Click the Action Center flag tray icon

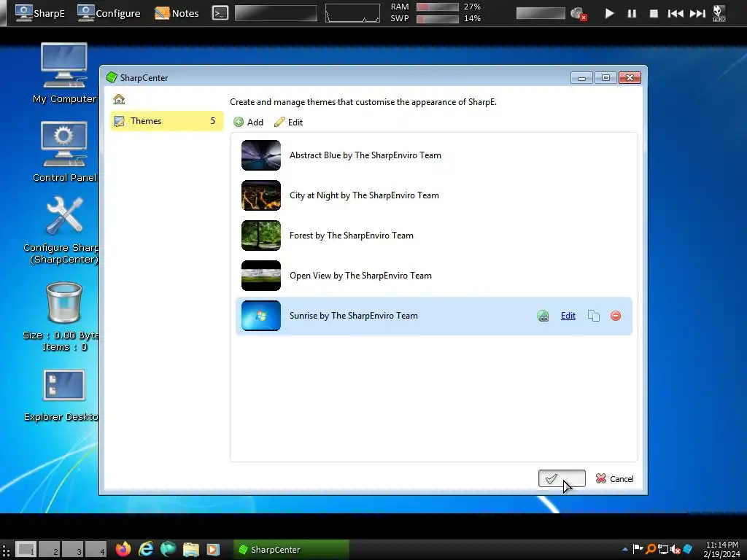coord(638,549)
